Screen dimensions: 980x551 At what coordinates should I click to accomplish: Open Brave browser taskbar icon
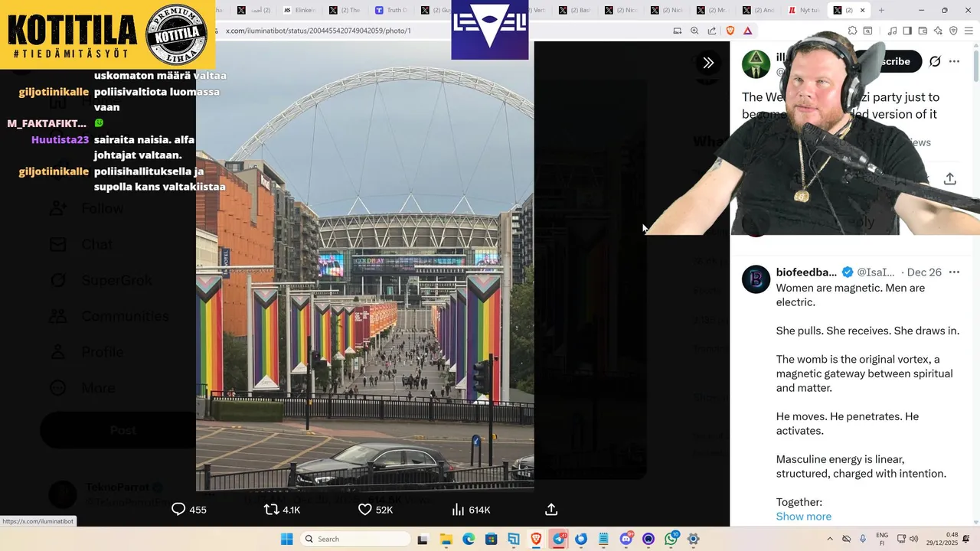pos(536,539)
